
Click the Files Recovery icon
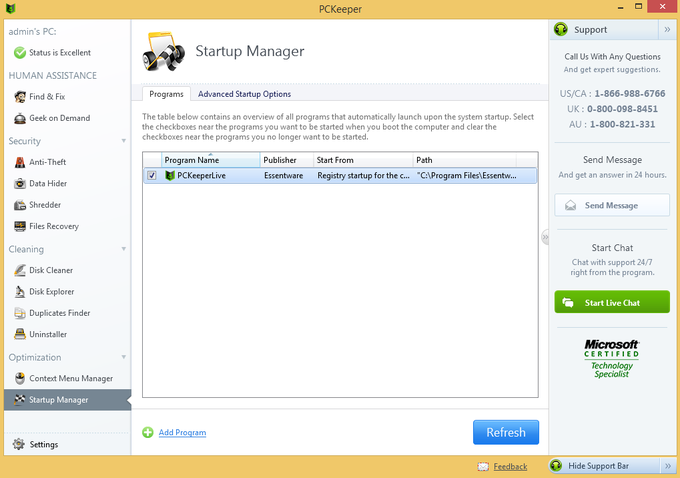(20, 226)
